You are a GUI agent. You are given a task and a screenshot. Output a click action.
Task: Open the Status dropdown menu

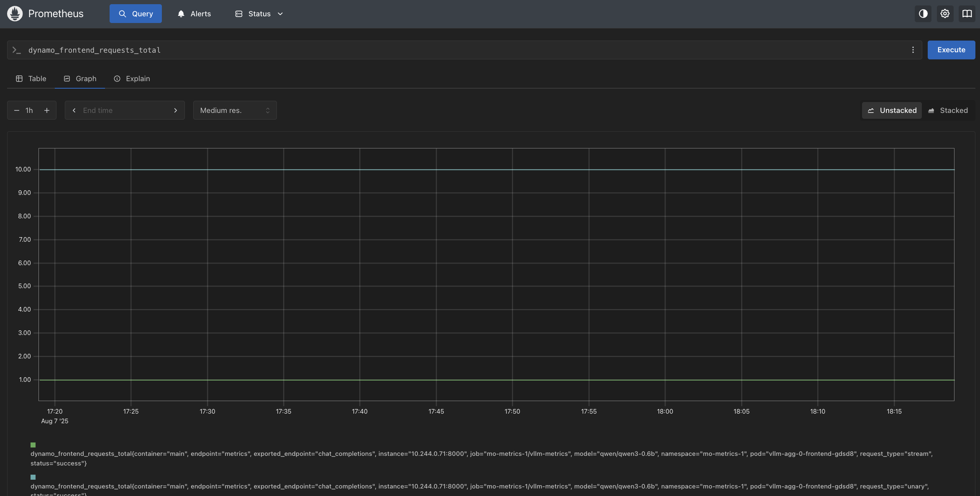click(258, 13)
